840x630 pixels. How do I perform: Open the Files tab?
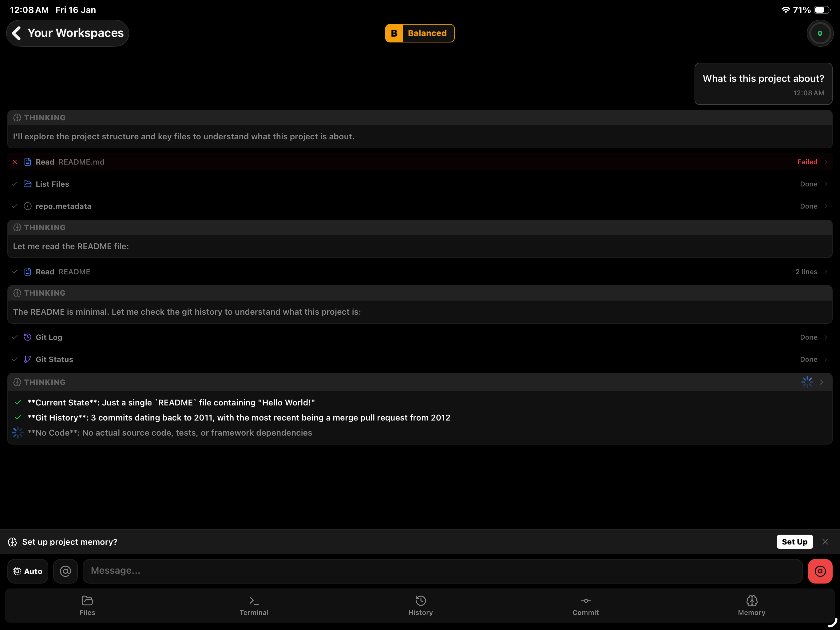87,605
